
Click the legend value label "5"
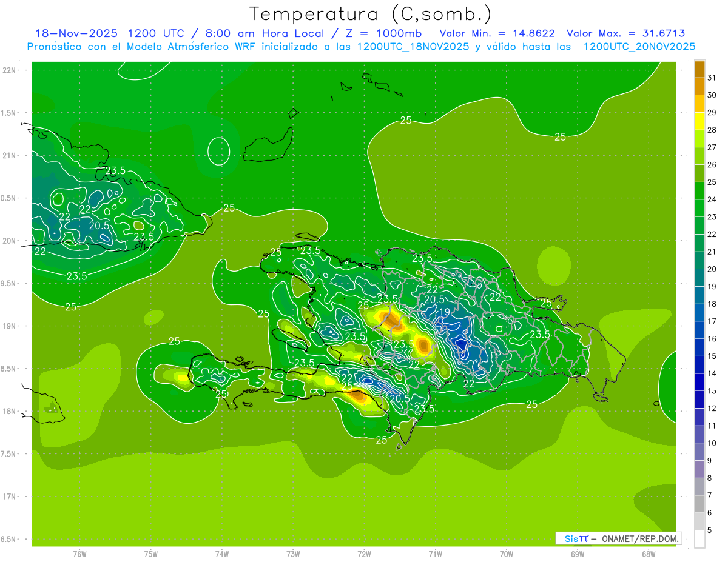(x=709, y=530)
